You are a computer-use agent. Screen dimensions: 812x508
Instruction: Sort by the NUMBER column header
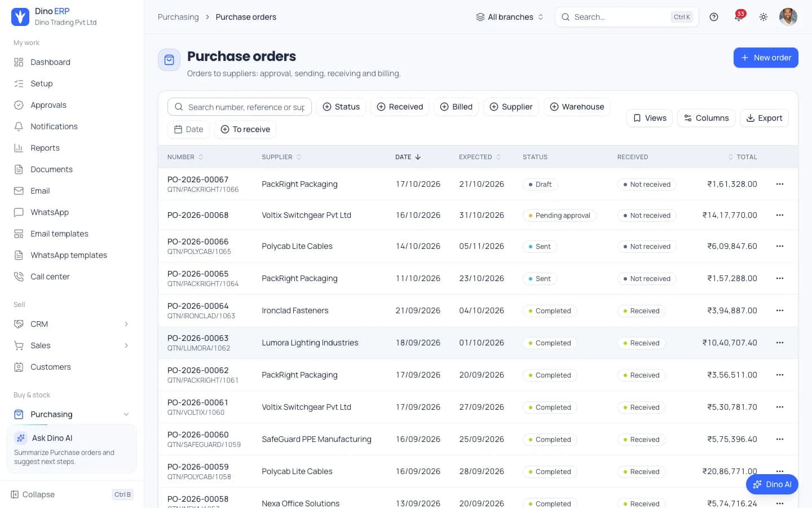pyautogui.click(x=185, y=157)
